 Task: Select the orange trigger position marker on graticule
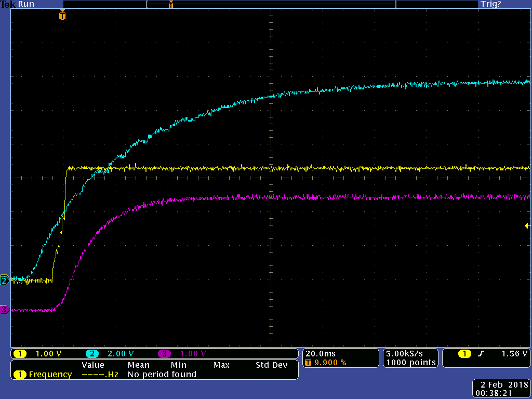click(x=62, y=15)
